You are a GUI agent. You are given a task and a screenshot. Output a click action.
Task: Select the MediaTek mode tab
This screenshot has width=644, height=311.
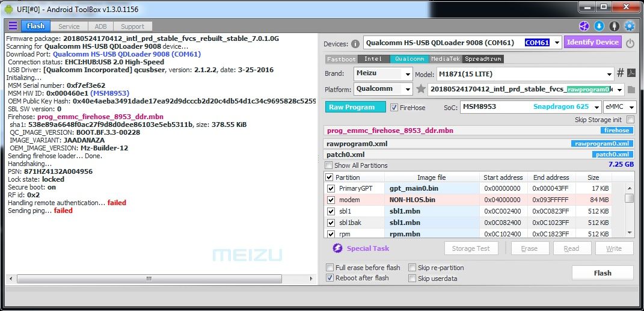[x=446, y=59]
